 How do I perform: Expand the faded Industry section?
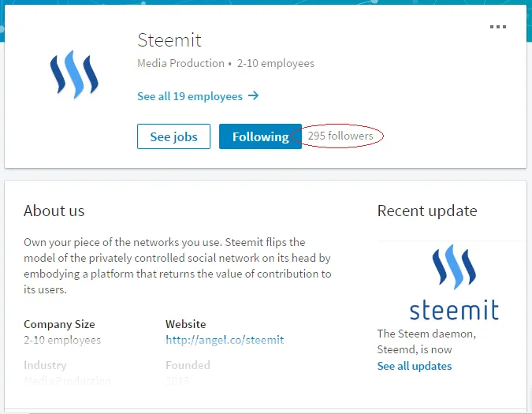(45, 365)
